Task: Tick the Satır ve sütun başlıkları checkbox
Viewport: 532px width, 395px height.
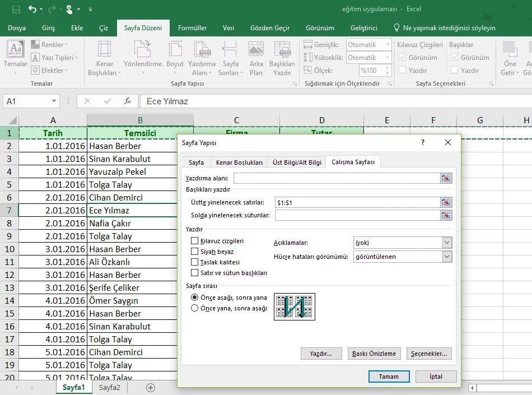Action: tap(194, 272)
